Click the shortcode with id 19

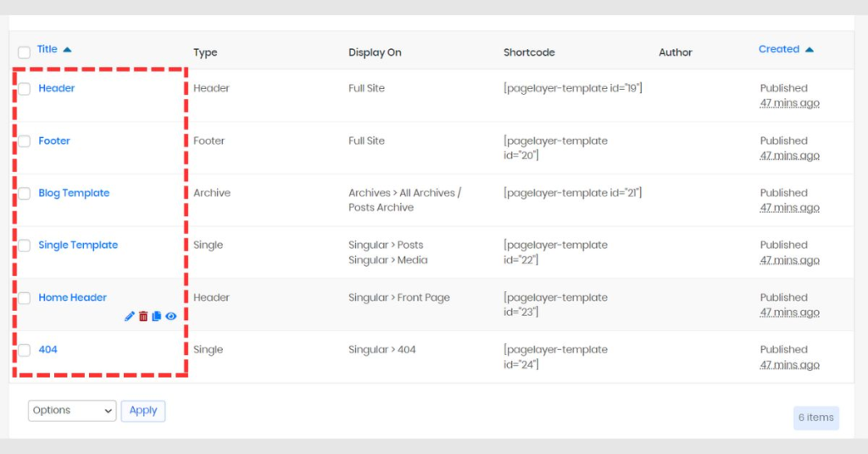pyautogui.click(x=573, y=88)
